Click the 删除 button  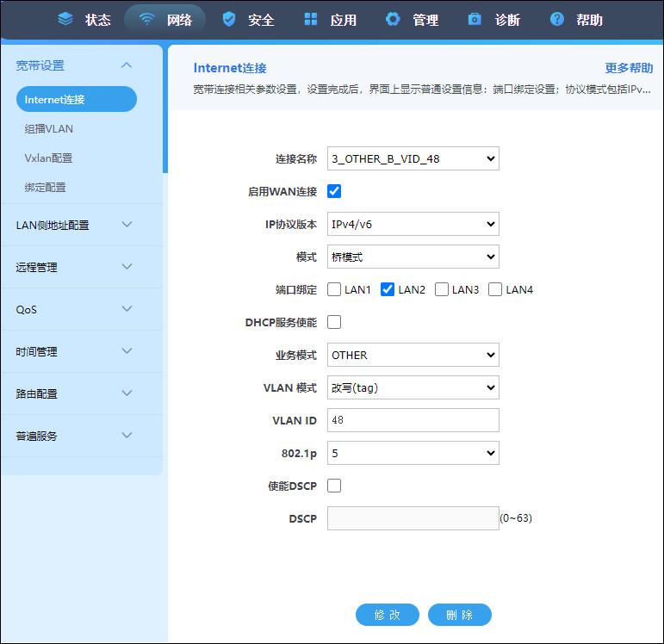click(460, 615)
